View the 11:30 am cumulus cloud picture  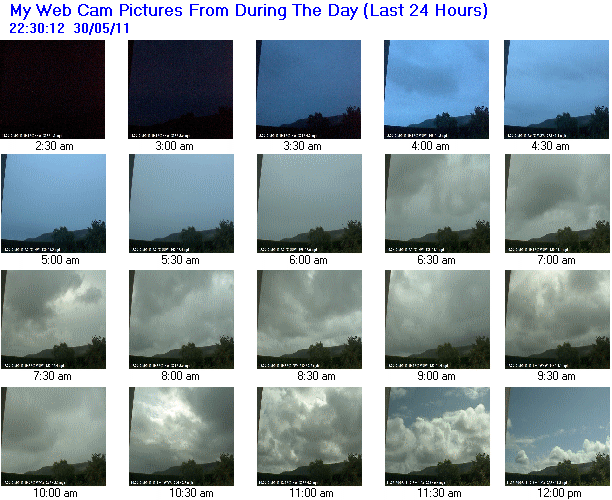(x=438, y=436)
